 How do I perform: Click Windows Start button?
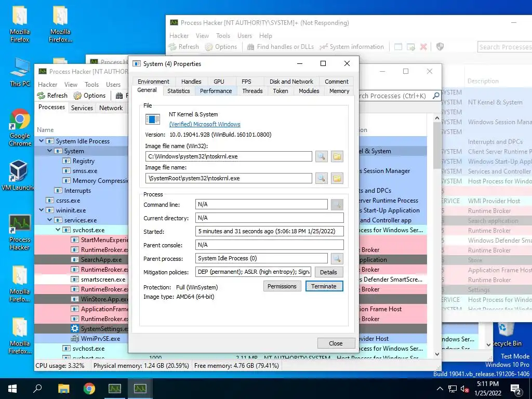pyautogui.click(x=12, y=389)
